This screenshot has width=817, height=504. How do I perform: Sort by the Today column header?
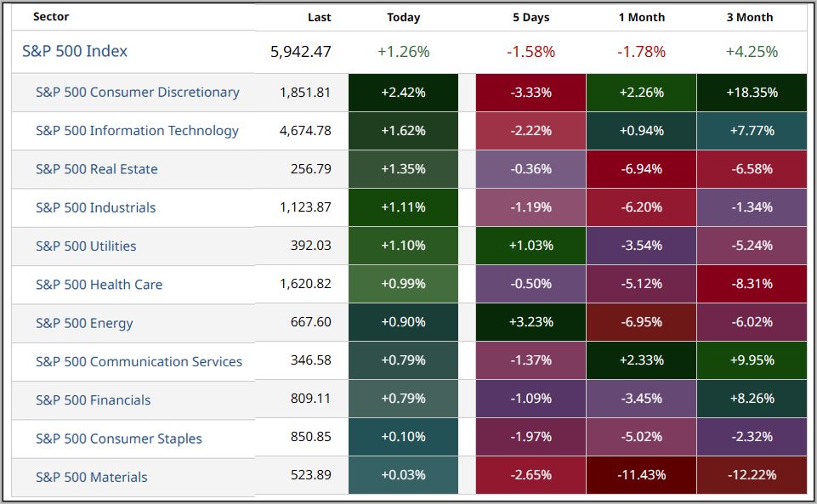[x=403, y=17]
